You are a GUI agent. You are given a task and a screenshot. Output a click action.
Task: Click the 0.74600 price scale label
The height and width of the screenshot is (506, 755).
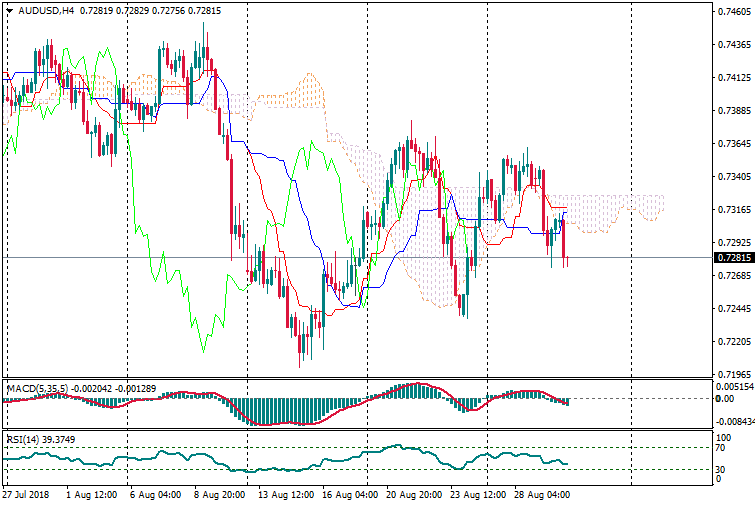[x=734, y=12]
